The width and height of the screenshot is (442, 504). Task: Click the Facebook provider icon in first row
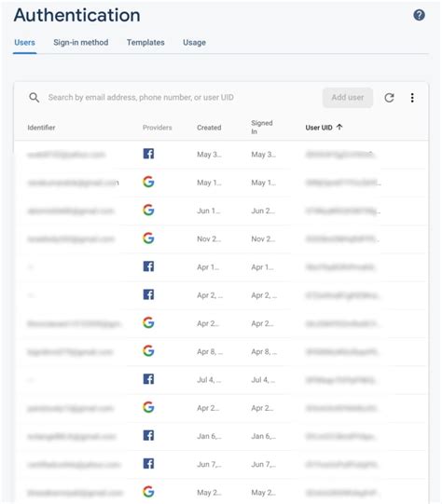148,154
